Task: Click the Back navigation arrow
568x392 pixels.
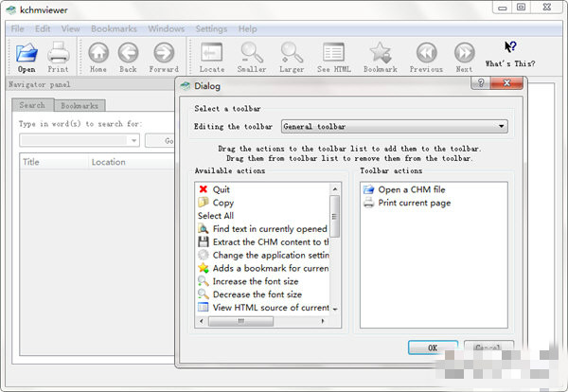Action: pos(128,56)
